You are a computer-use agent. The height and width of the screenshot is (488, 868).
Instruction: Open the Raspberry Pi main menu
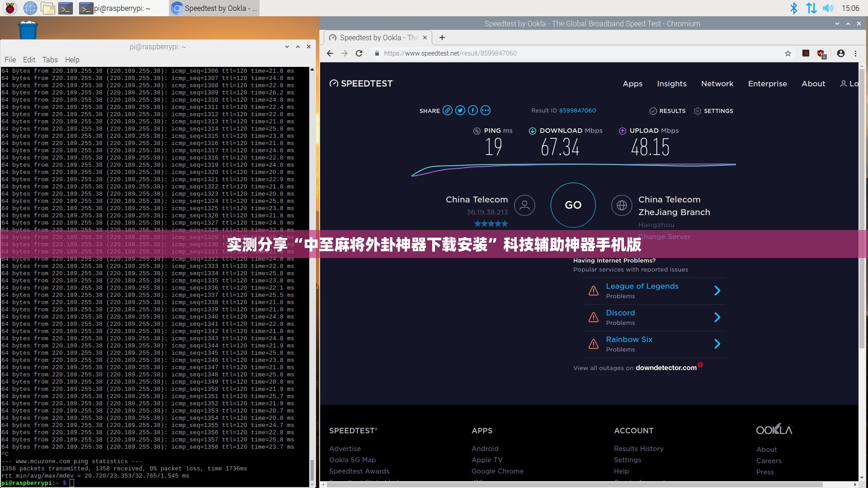(x=10, y=8)
